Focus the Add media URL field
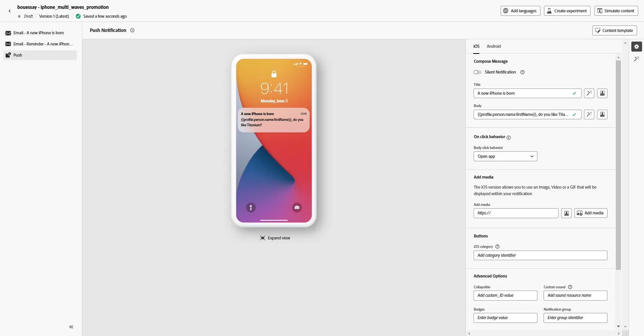Viewport: 644px width, 336px height. pos(516,213)
